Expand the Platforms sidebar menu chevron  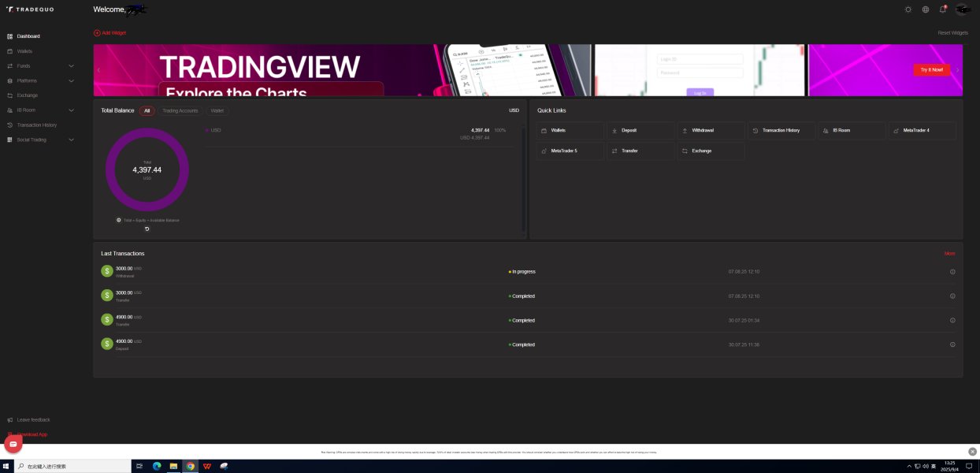click(x=72, y=80)
